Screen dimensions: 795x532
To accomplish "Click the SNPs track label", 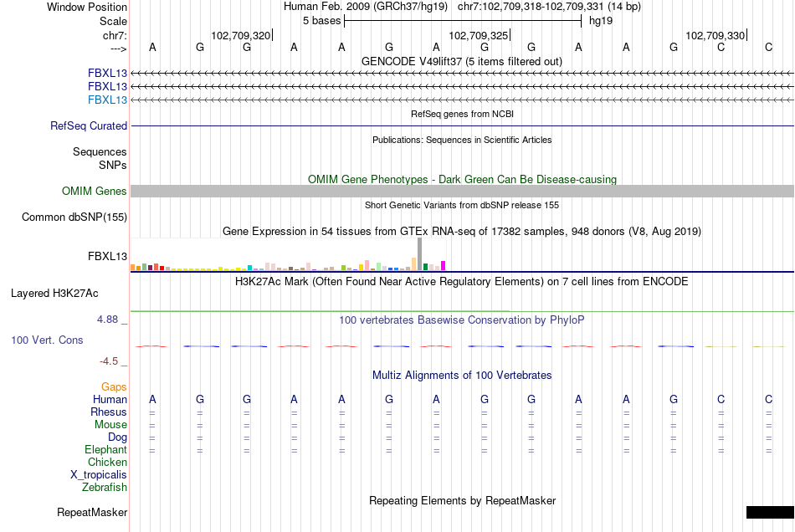I will point(113,165).
